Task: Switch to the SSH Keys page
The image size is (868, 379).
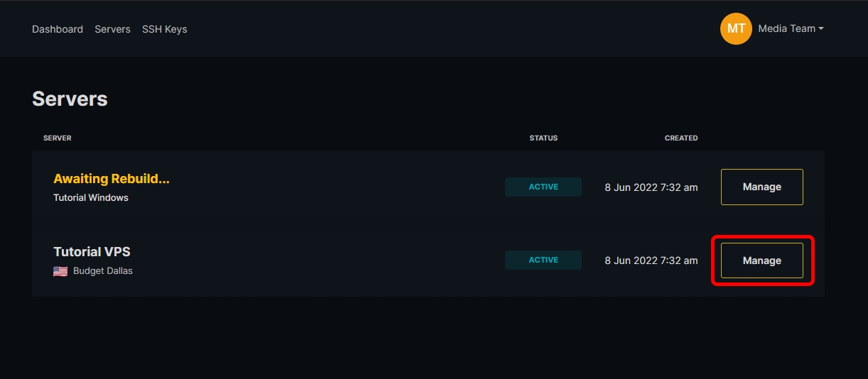Action: point(164,29)
